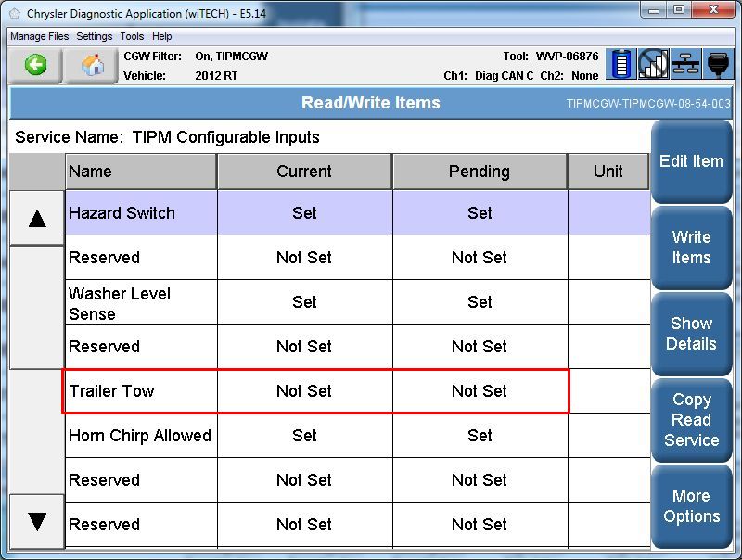This screenshot has height=560, width=742.
Task: Maximize the wiTECH application window
Action: tap(679, 9)
